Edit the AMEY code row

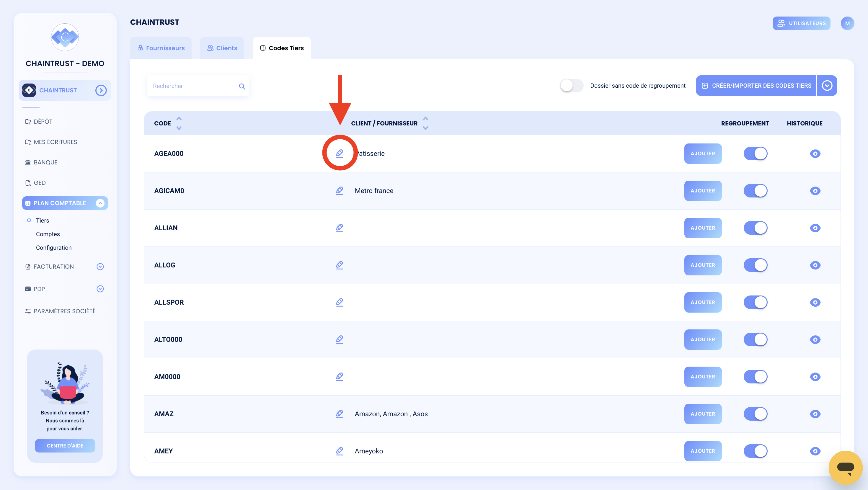(339, 451)
